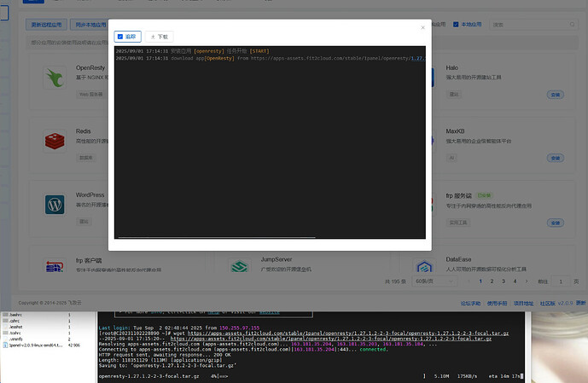Click the horizontal scrollbar in the log console

point(217,237)
